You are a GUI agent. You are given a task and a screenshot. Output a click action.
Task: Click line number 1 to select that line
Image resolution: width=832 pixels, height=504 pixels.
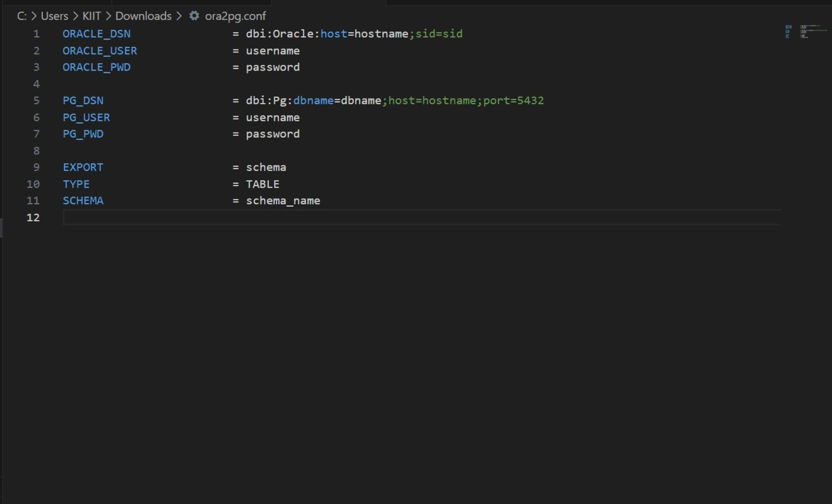pyautogui.click(x=36, y=33)
